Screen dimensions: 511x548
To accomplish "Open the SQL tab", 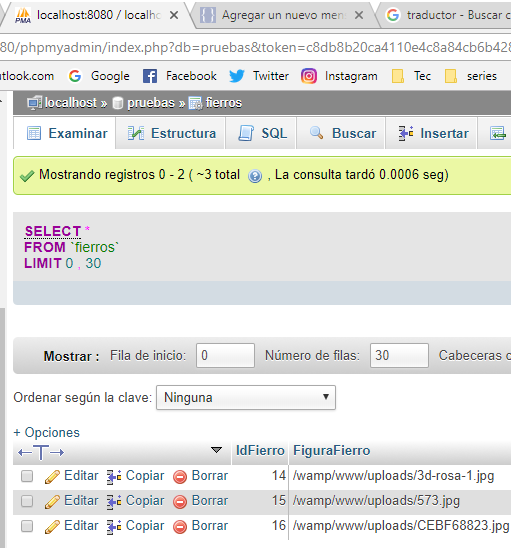I will [262, 133].
